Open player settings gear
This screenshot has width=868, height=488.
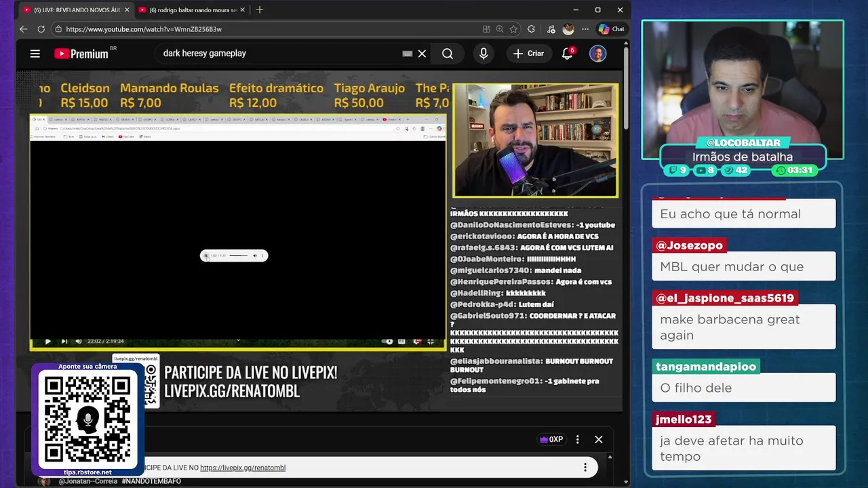(x=417, y=341)
